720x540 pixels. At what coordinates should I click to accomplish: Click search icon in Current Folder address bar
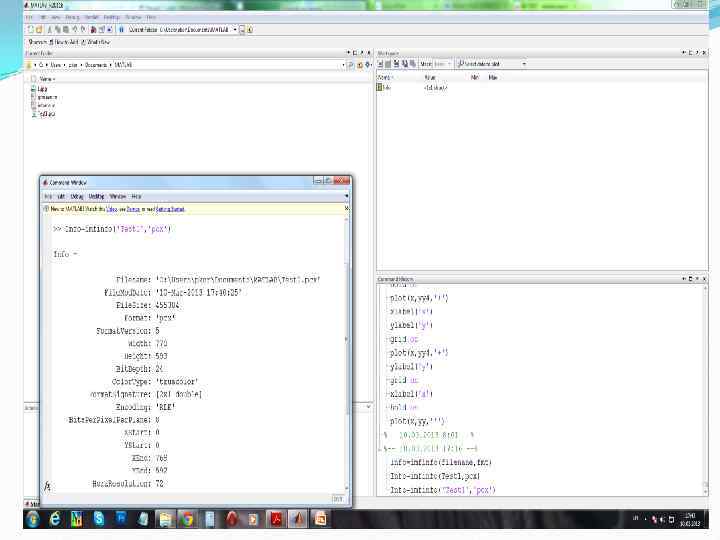[351, 65]
